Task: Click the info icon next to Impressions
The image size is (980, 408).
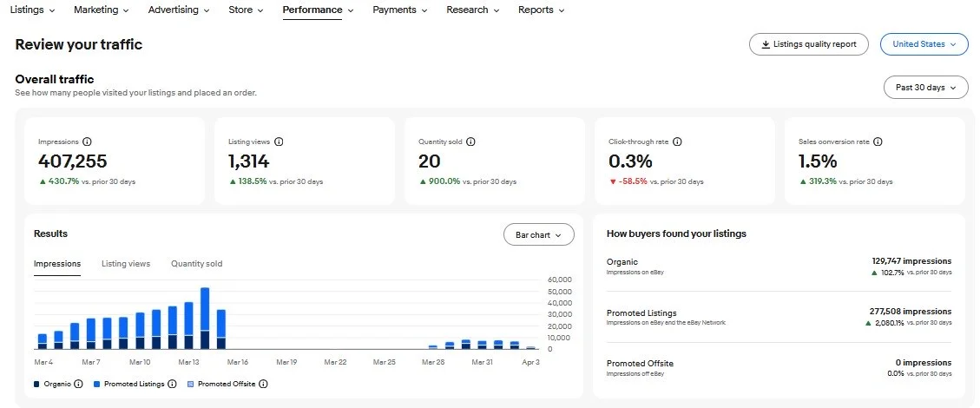Action: coord(87,141)
